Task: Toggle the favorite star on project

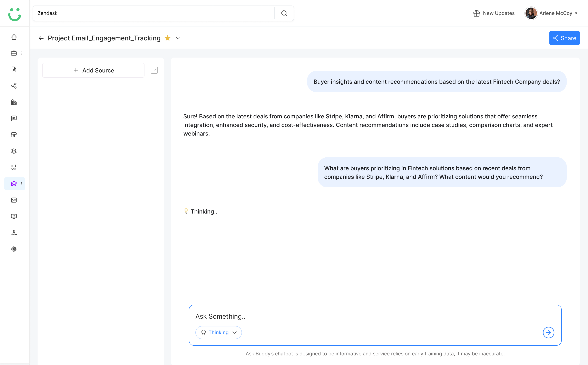Action: pos(167,38)
